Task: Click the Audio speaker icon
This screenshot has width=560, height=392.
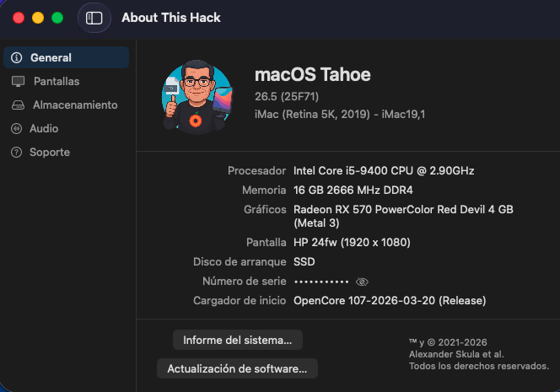Action: pos(16,128)
